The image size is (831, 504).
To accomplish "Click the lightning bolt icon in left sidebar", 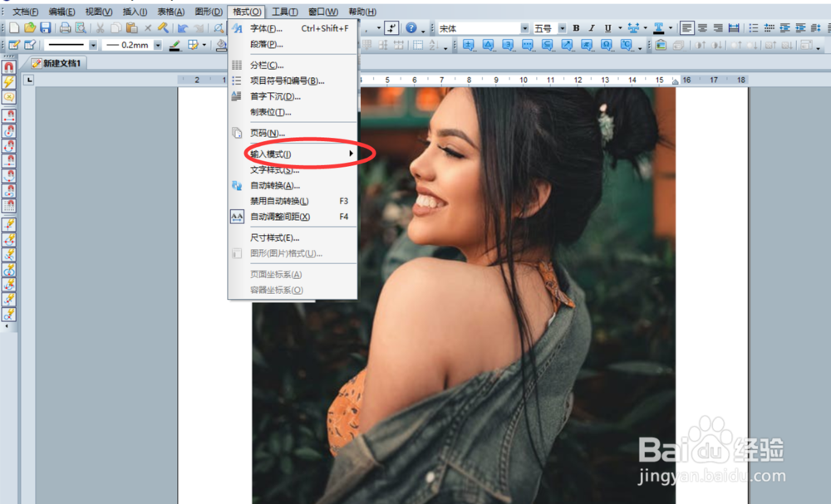I will (9, 82).
